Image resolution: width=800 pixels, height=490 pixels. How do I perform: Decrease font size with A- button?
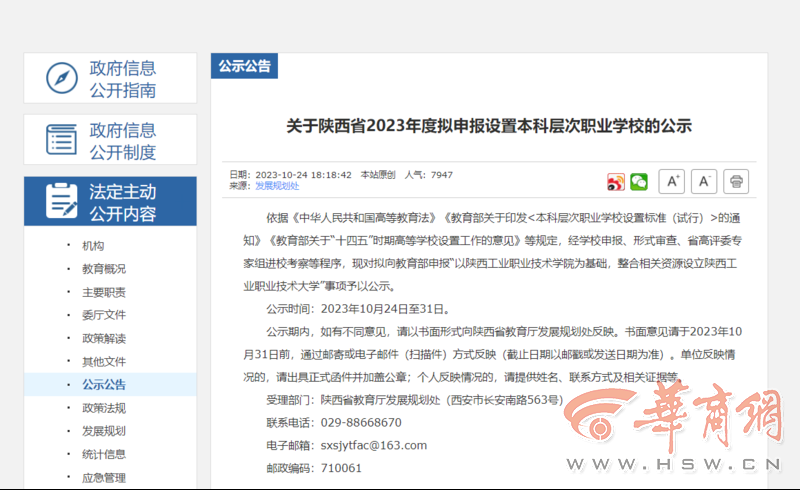point(704,181)
